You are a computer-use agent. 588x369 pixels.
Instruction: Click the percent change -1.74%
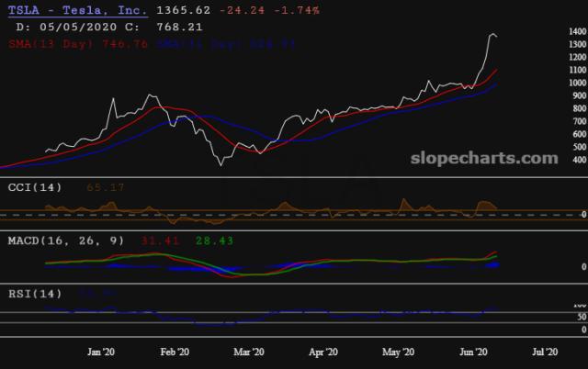tap(297, 10)
